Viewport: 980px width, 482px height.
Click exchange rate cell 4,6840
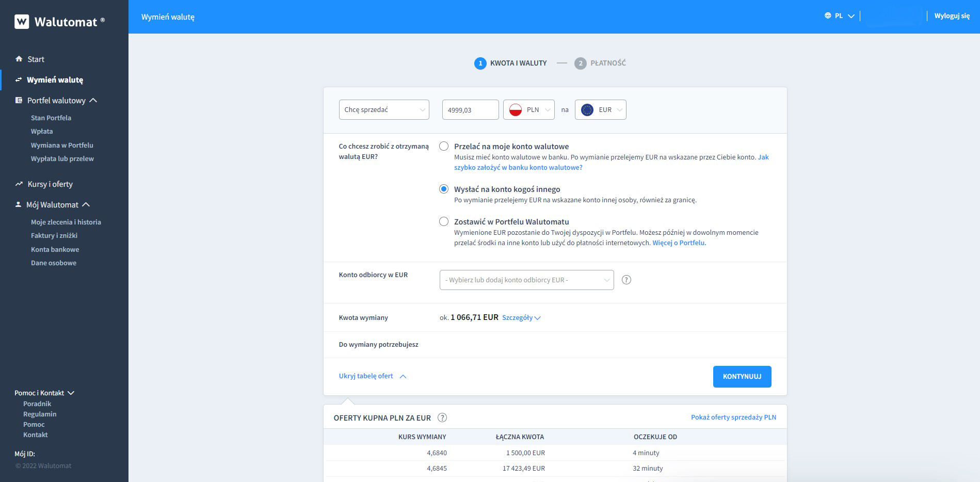437,453
